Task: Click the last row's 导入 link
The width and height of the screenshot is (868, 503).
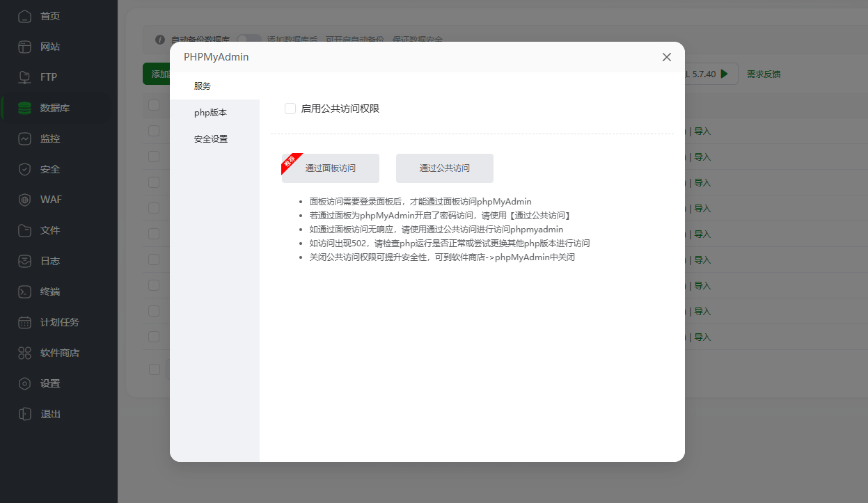Action: 702,337
